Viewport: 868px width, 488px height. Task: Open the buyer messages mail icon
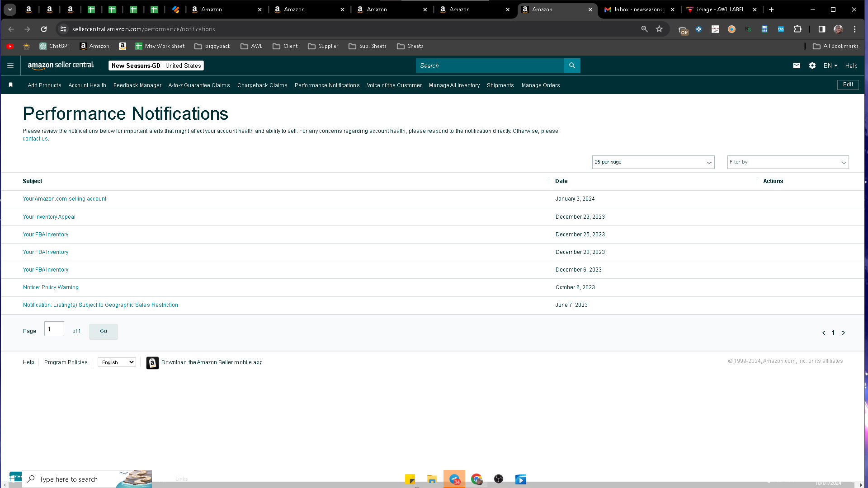coord(797,66)
